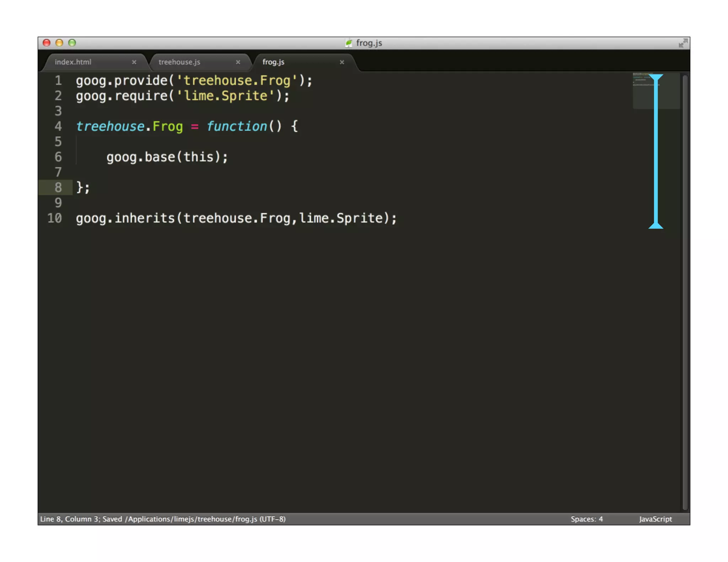
Task: Click the word function on line 4
Action: (237, 126)
